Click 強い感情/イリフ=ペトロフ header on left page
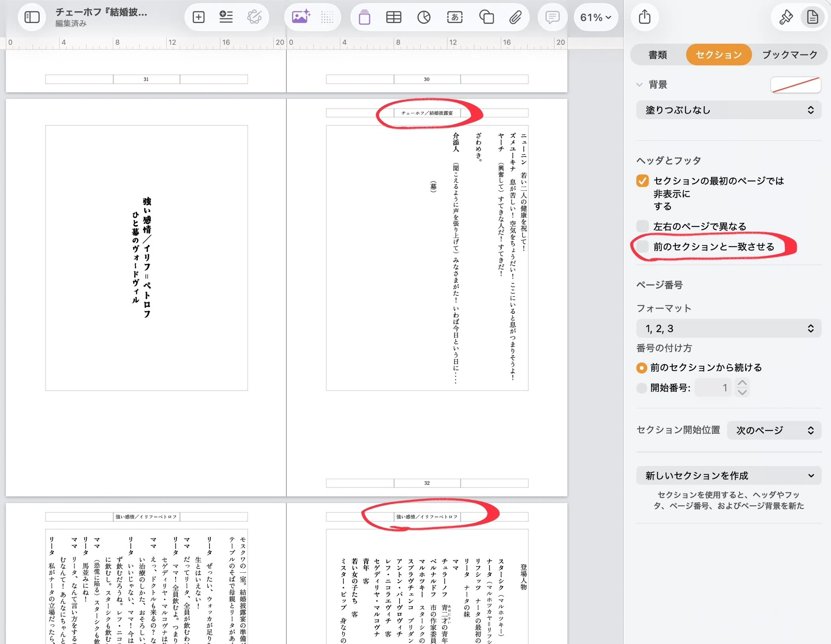The height and width of the screenshot is (644, 831). pos(146,517)
